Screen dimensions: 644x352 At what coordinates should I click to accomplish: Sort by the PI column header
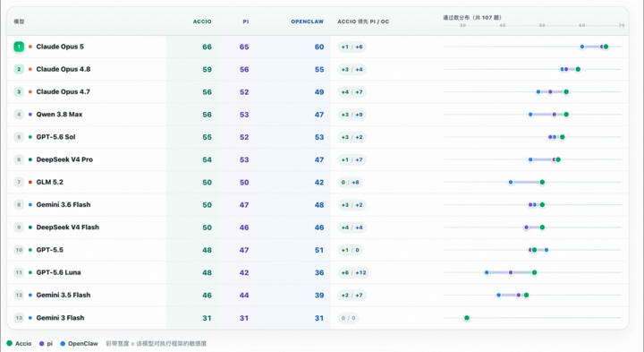coord(246,21)
